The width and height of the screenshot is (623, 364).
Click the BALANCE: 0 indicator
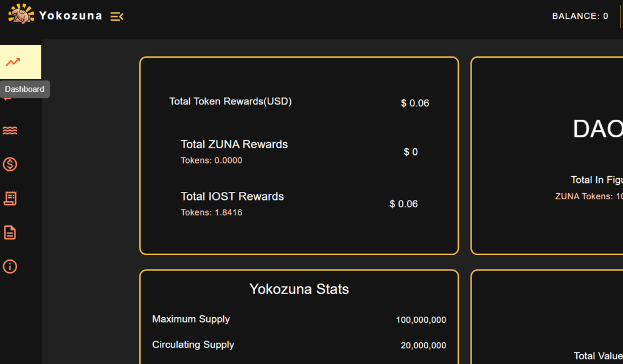click(580, 16)
